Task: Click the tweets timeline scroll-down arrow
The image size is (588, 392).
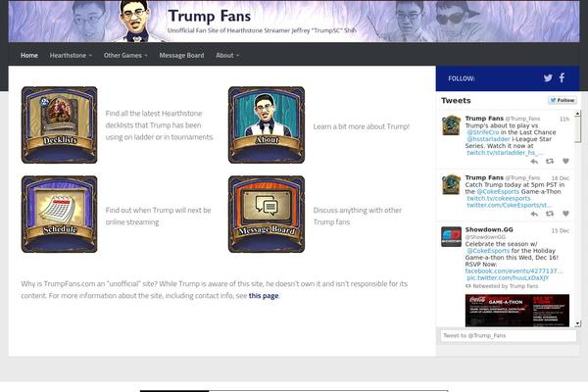Action: 577,323
